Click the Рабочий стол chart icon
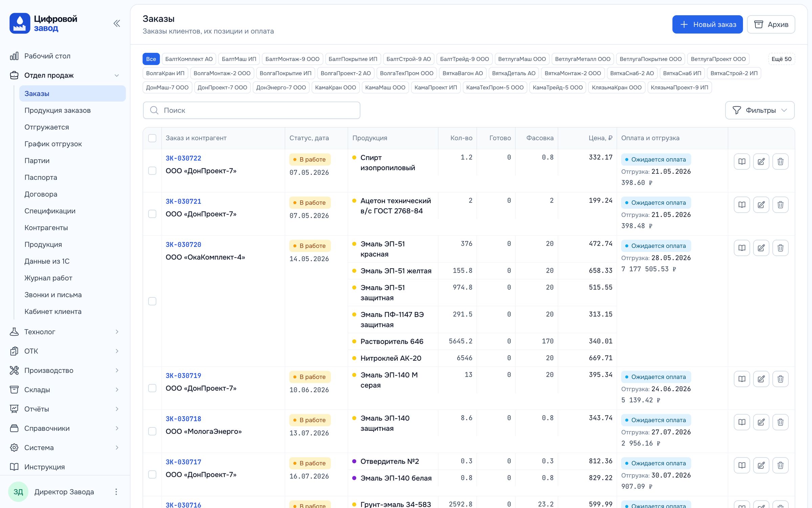Viewport: 812px width, 508px height. (x=14, y=56)
